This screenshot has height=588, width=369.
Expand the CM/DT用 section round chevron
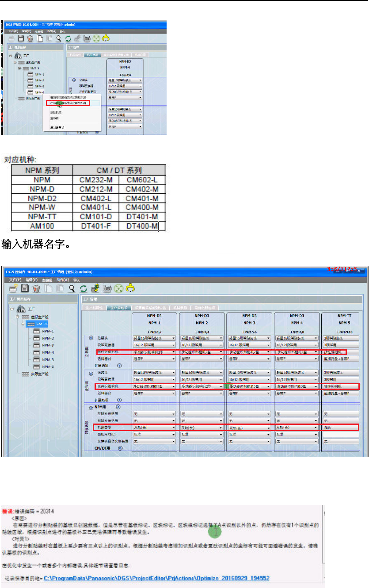click(120, 448)
